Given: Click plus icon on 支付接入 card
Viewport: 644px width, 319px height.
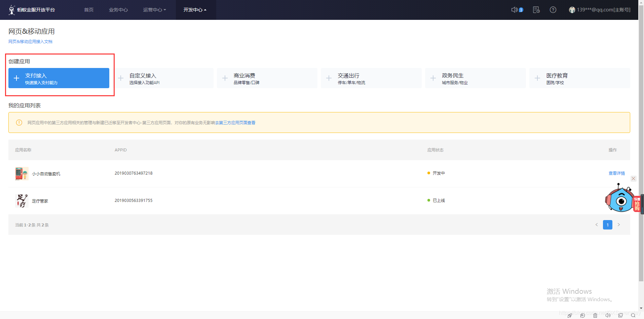Looking at the screenshot, I should [16, 78].
